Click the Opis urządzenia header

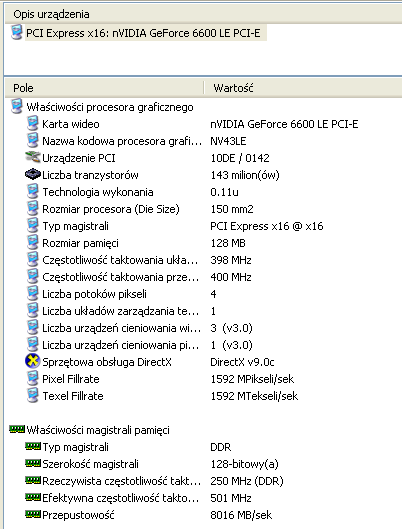tap(204, 14)
